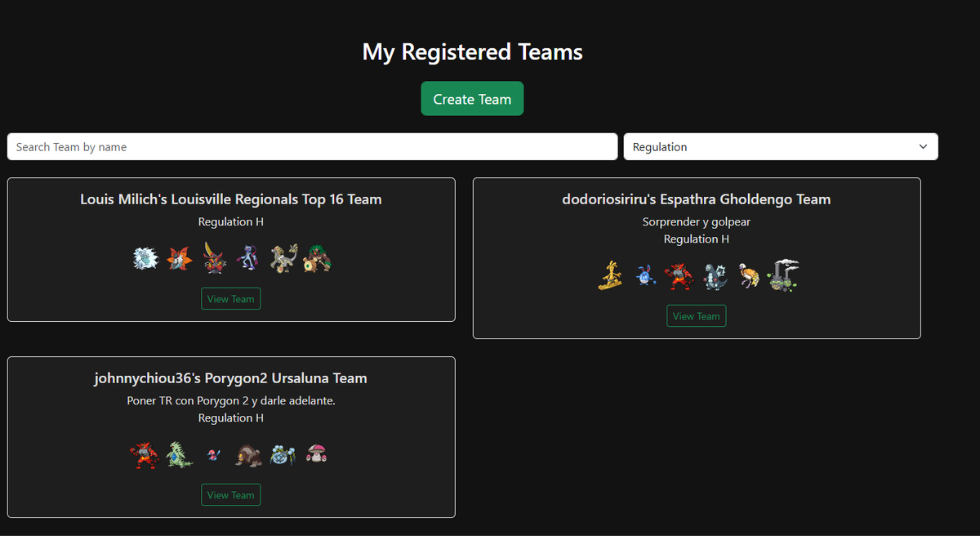Click the 'Poner TR con Porygon 2' description

231,401
